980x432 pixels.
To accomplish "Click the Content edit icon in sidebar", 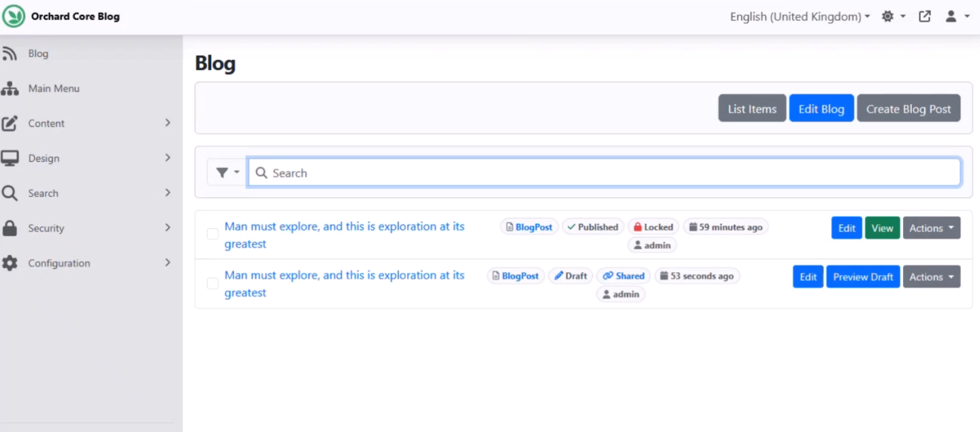I will point(10,123).
